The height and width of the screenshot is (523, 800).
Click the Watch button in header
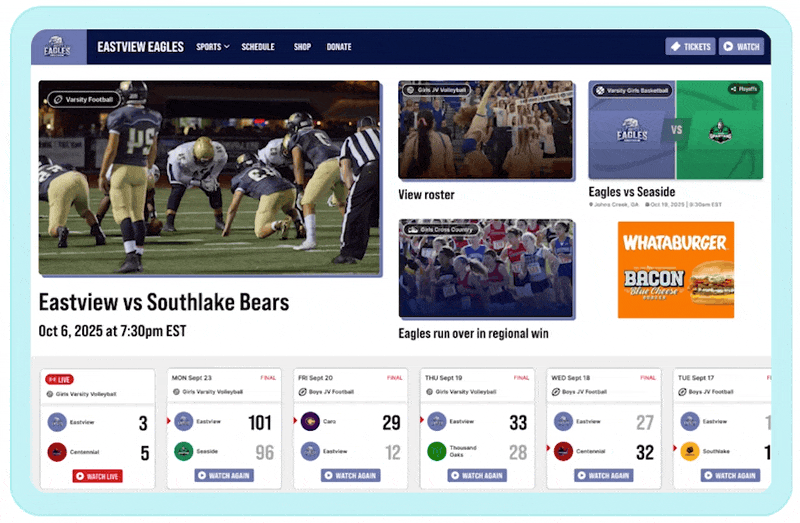tap(741, 46)
